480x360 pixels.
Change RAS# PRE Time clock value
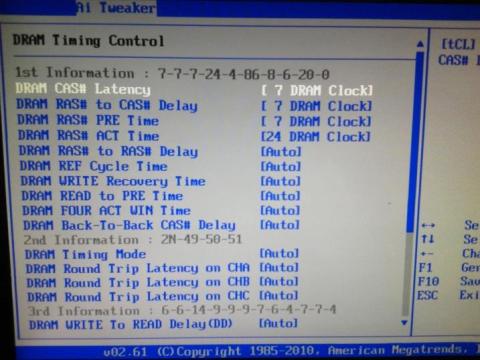click(x=316, y=121)
